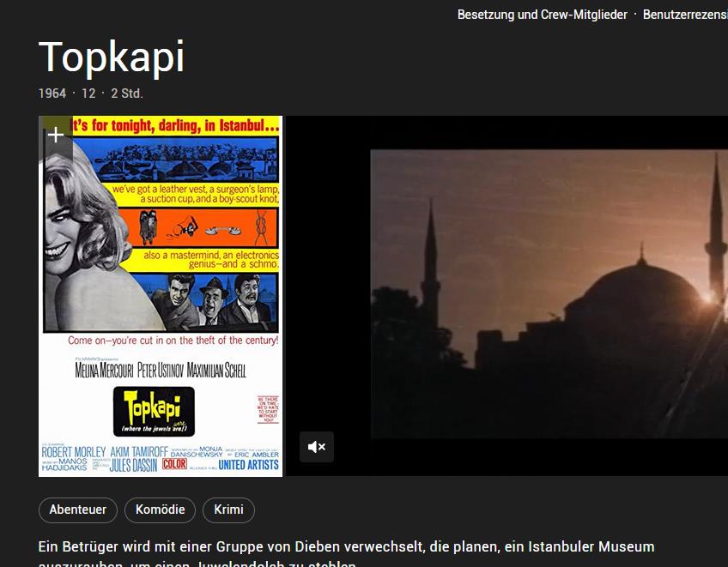Click the plot summary starting 'Ein Betrüger'

pos(346,546)
